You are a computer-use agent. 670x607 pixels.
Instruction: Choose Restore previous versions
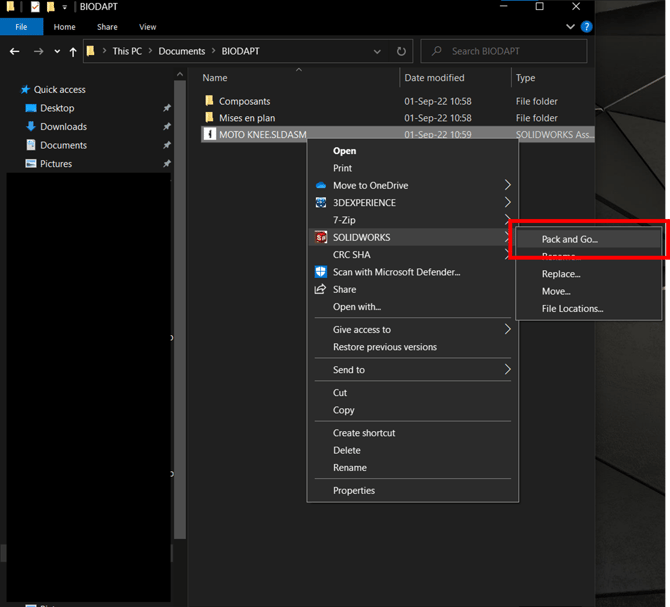point(385,347)
